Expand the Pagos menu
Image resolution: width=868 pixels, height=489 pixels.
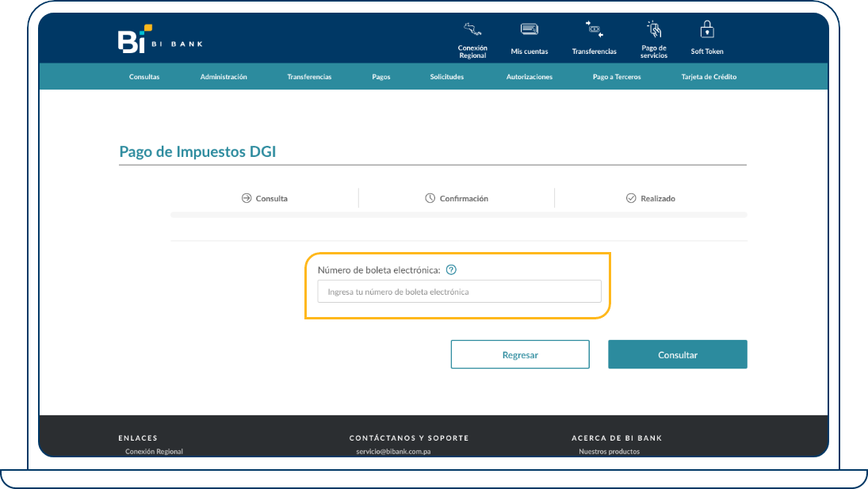point(380,77)
